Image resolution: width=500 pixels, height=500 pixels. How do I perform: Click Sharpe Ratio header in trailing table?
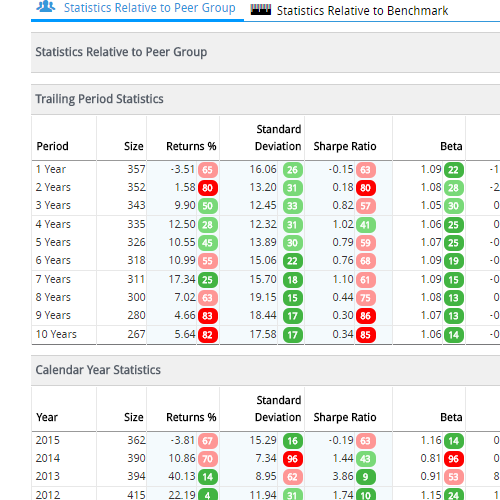345,146
